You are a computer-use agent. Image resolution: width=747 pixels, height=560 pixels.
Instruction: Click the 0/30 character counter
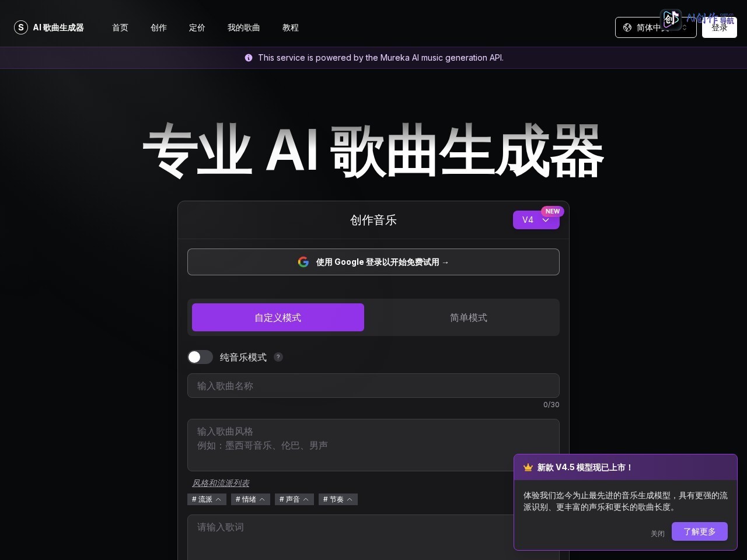[551, 404]
